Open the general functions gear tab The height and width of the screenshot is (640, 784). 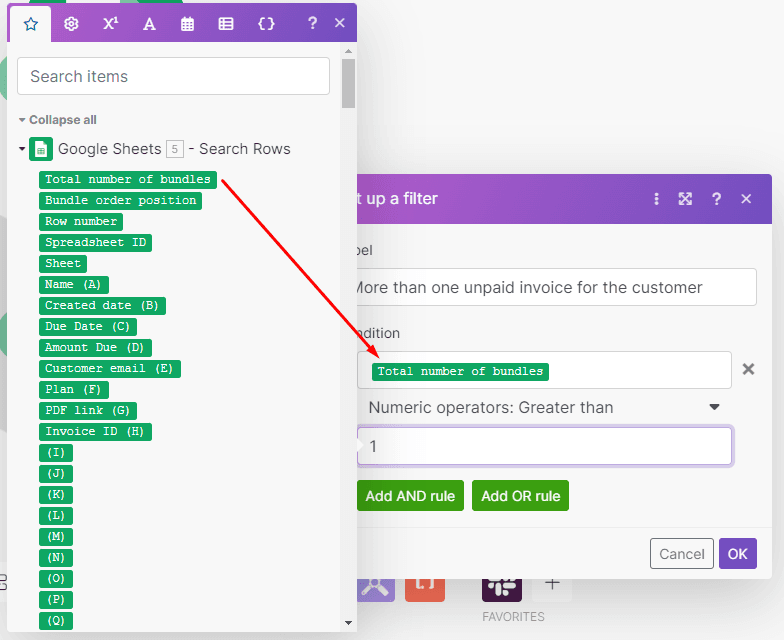pyautogui.click(x=71, y=24)
